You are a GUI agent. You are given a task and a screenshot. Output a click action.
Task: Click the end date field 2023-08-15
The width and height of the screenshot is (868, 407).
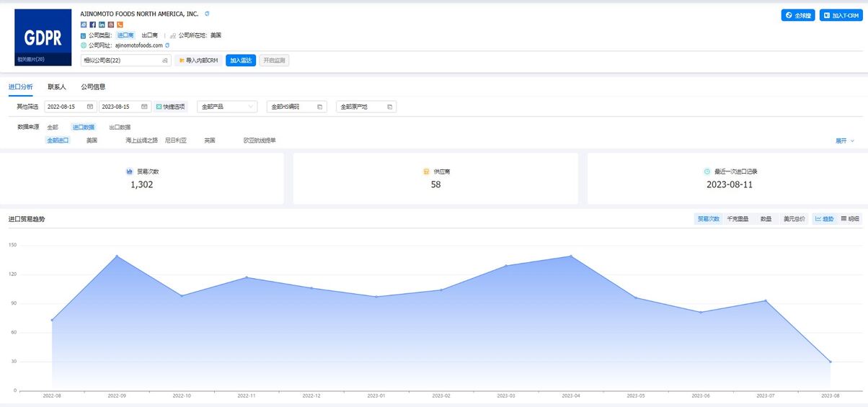point(125,107)
